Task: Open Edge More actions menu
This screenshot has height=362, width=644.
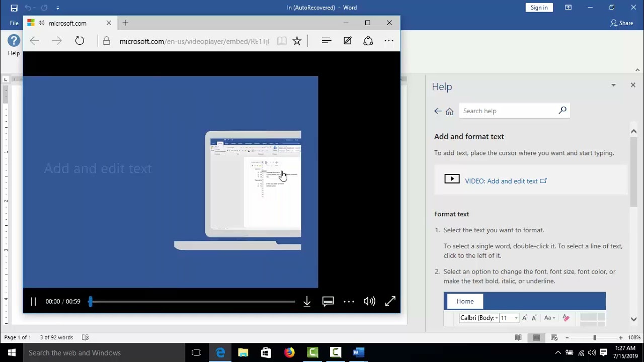Action: (389, 41)
